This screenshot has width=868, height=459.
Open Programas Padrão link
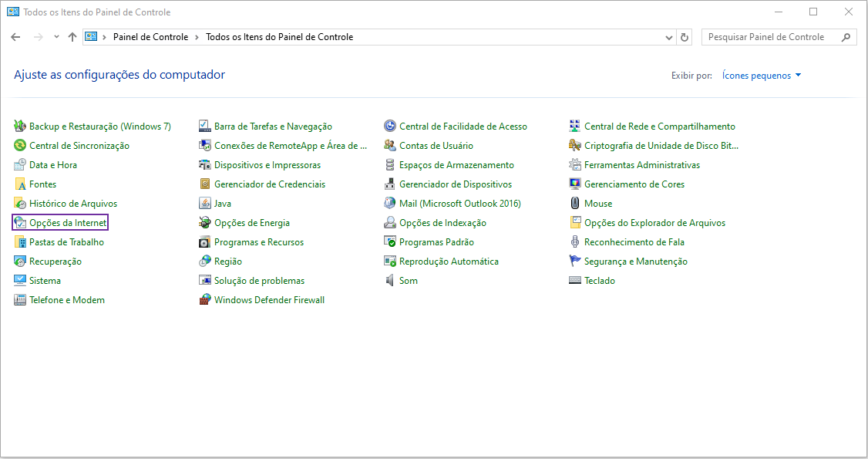point(437,242)
